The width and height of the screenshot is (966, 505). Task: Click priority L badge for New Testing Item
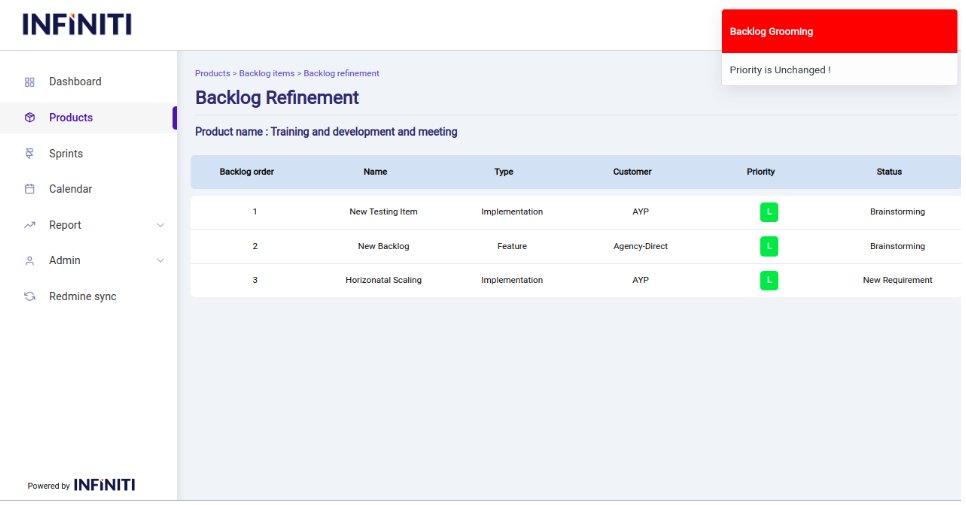(x=768, y=212)
